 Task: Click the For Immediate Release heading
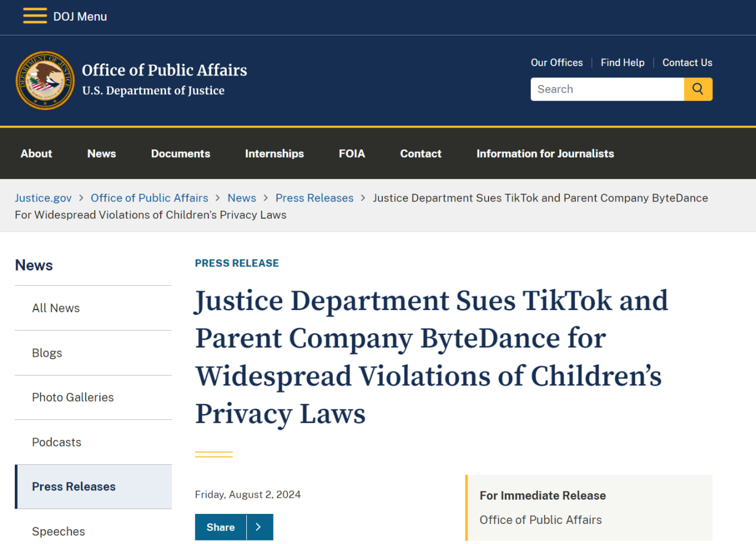click(x=543, y=496)
